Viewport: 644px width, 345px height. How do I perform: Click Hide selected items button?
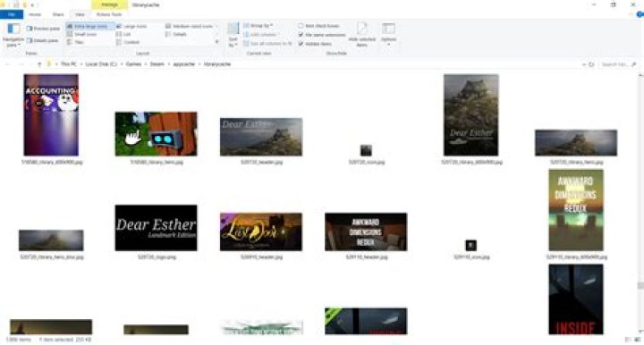click(x=362, y=35)
